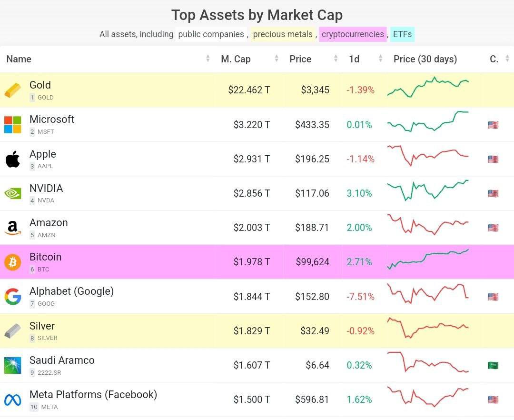Filter by cryptocurrencies tag
This screenshot has height=420, width=514.
353,34
